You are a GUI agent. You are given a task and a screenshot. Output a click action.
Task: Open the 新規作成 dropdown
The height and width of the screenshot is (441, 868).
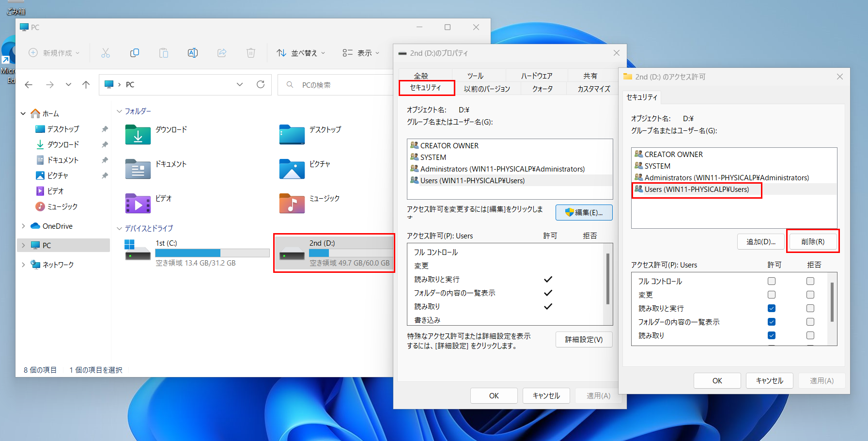point(54,53)
